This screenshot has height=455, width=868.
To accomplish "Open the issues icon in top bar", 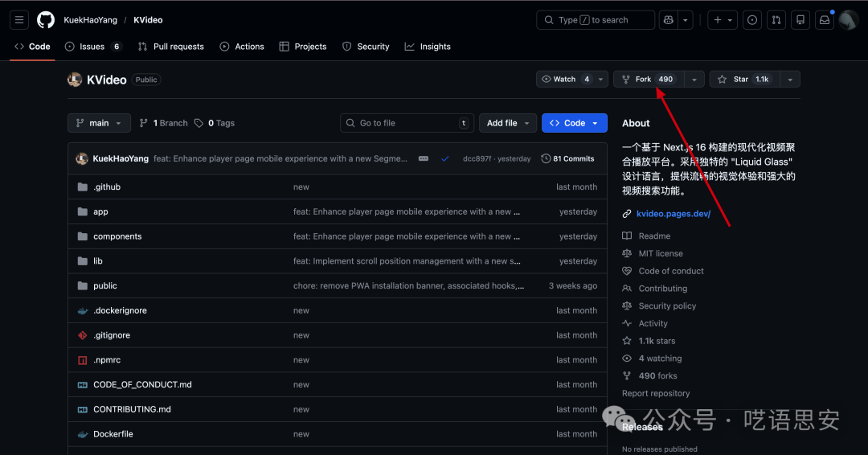I will (x=752, y=20).
